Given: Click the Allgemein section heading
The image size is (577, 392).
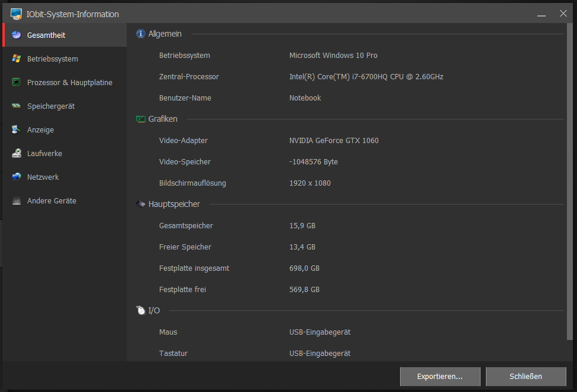Looking at the screenshot, I should coord(165,34).
